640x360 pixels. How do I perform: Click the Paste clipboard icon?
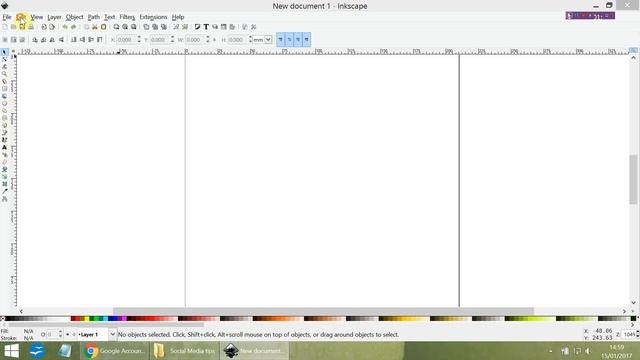104,27
